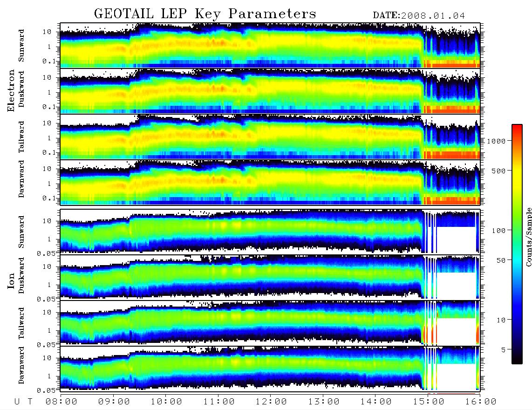This screenshot has height=410, width=532.
Task: Click the "09:00" time axis label
Action: (x=114, y=402)
